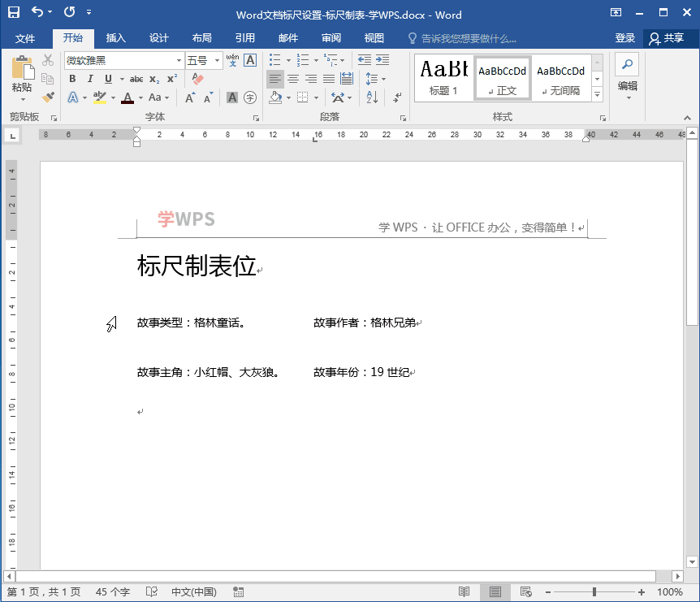This screenshot has height=602, width=700.
Task: Toggle Bold formatting
Action: pos(72,79)
